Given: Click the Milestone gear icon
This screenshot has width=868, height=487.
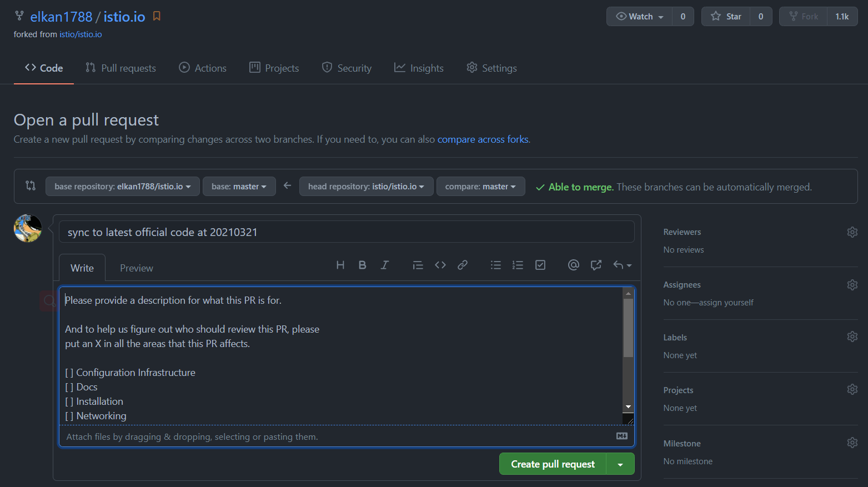Looking at the screenshot, I should click(852, 443).
